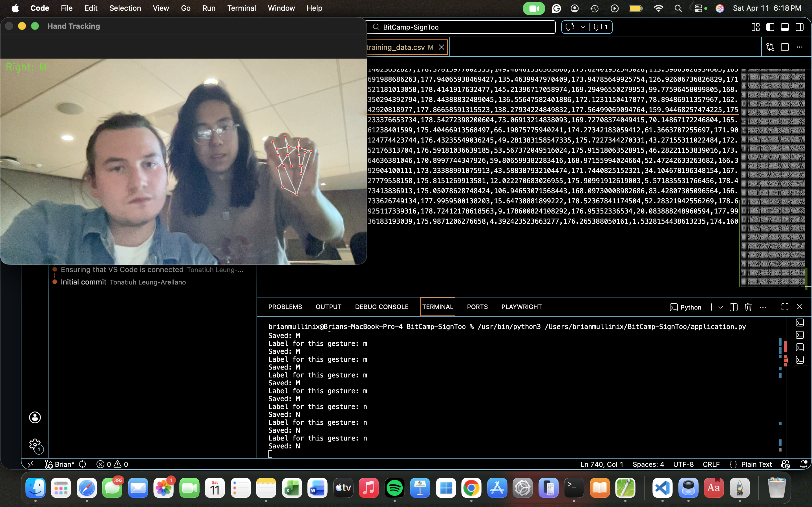Viewport: 812px width, 507px height.
Task: Open new terminal launch profile dropdown
Action: (x=721, y=307)
